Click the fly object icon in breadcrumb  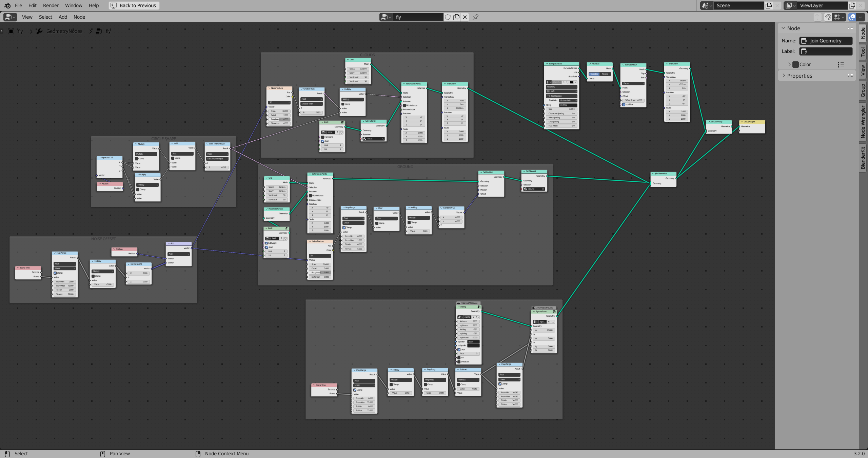click(x=11, y=31)
